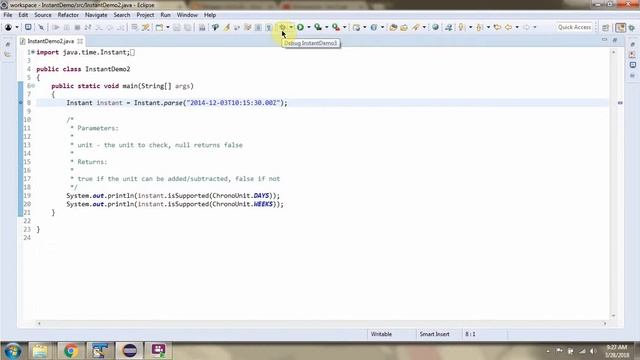Maximize the editor area
Viewport: 640px width, 360px height.
615,40
